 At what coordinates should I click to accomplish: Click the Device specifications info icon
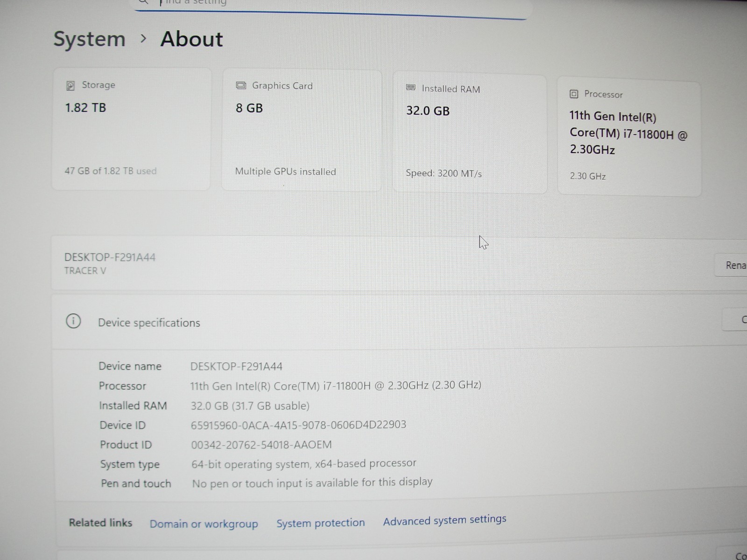click(73, 321)
